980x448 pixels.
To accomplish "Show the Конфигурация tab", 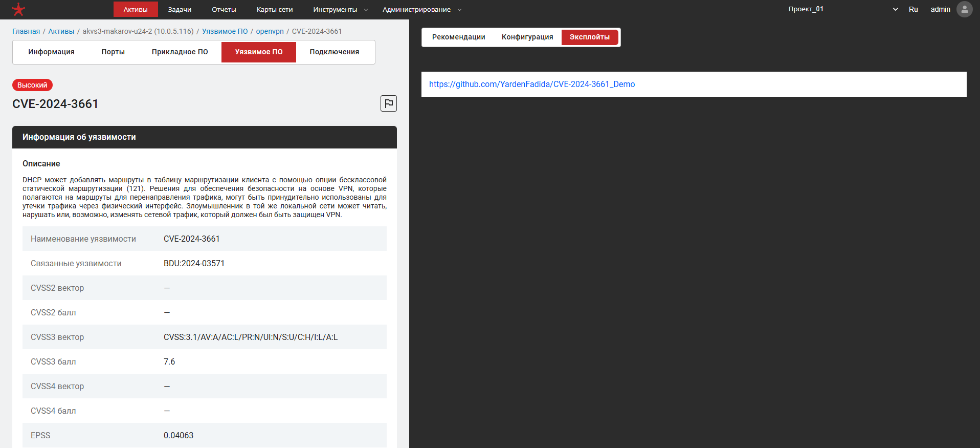I will 527,37.
